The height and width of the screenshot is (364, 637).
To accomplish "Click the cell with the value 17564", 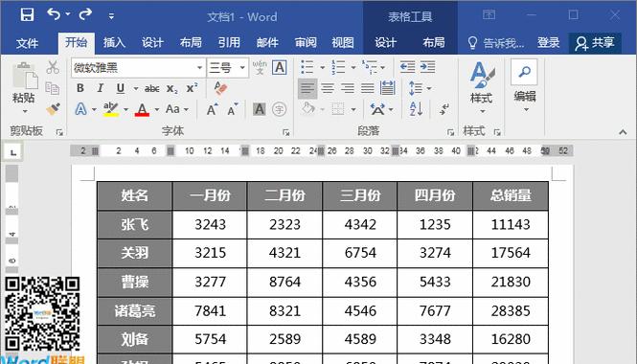I will pos(511,253).
